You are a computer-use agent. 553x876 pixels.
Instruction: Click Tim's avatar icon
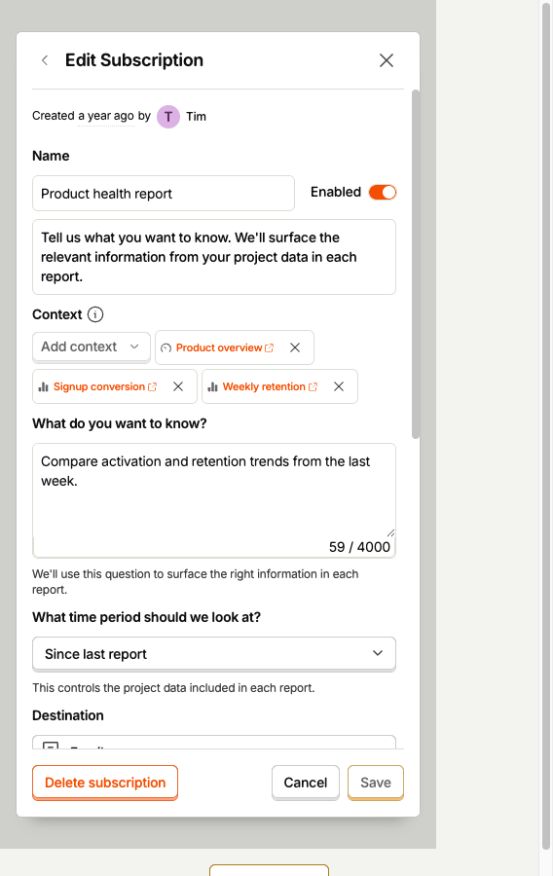click(168, 117)
